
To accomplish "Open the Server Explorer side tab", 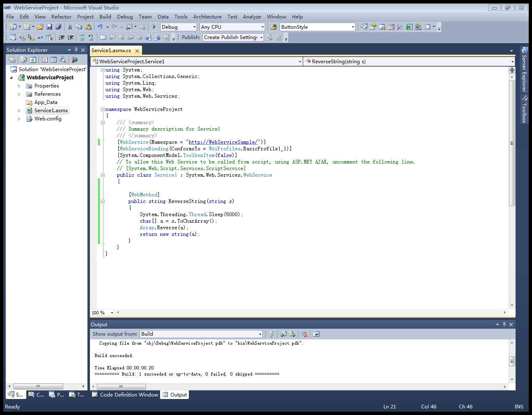I will tap(524, 69).
